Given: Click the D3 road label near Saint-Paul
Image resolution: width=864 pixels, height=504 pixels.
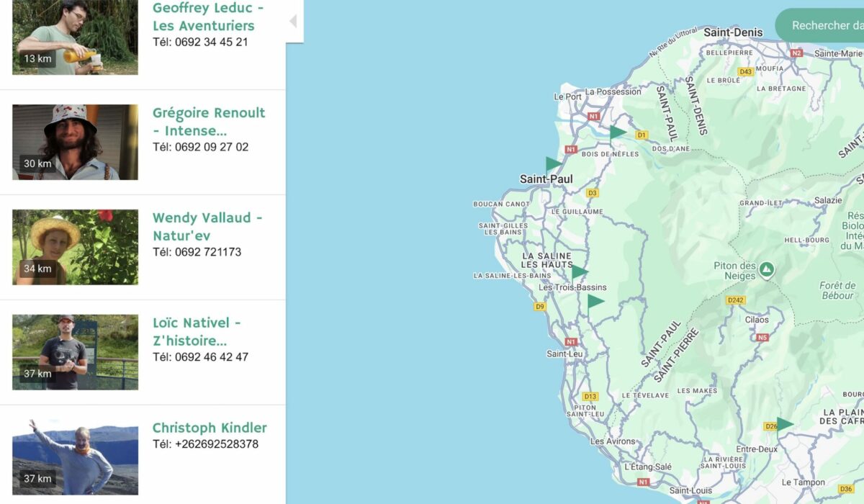Looking at the screenshot, I should [x=592, y=192].
